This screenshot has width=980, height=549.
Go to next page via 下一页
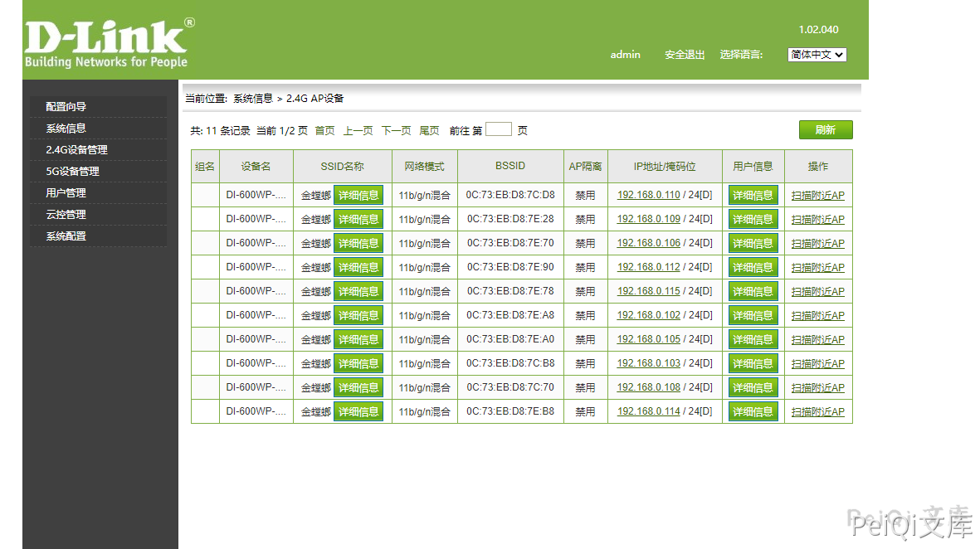(396, 131)
